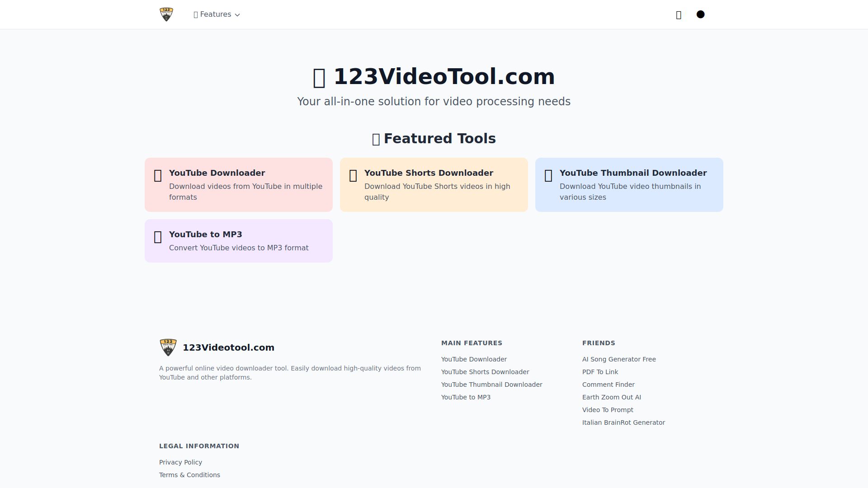Screen dimensions: 868x488
Task: Click the YouTube Thumbnail Downloader card icon
Action: pyautogui.click(x=548, y=175)
